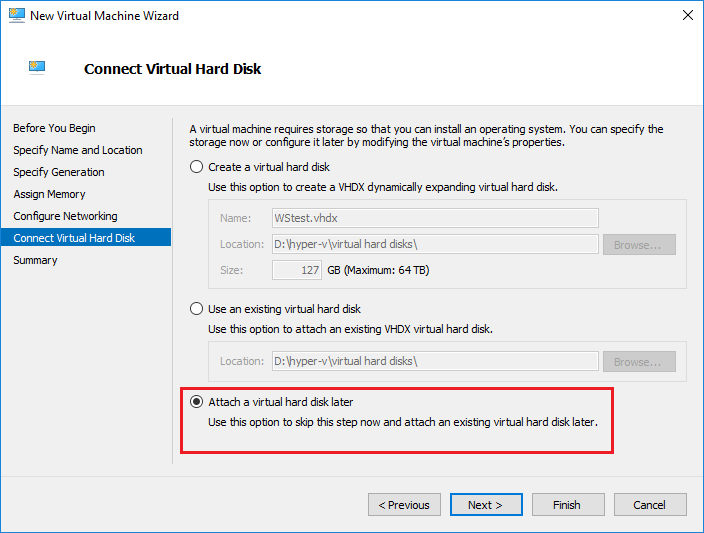Click the header virtual machine icon
704x533 pixels.
pos(37,68)
